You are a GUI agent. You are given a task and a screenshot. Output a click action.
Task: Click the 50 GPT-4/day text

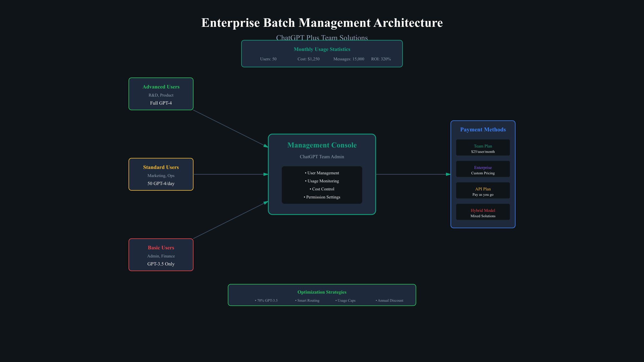coord(161,183)
